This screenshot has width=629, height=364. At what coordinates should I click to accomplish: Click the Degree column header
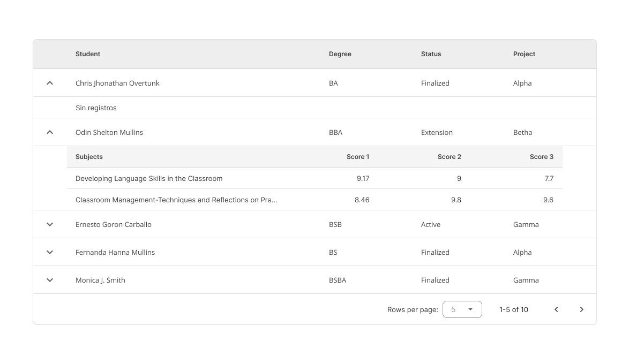pos(340,54)
